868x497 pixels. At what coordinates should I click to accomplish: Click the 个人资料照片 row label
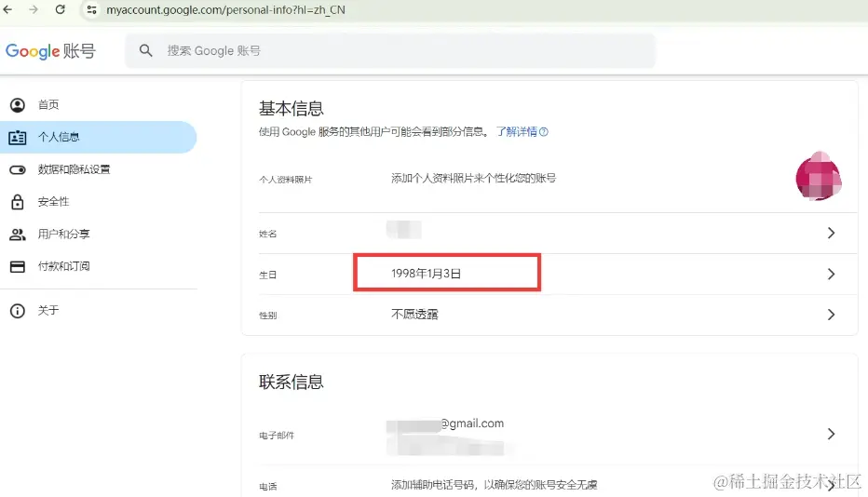tap(286, 180)
